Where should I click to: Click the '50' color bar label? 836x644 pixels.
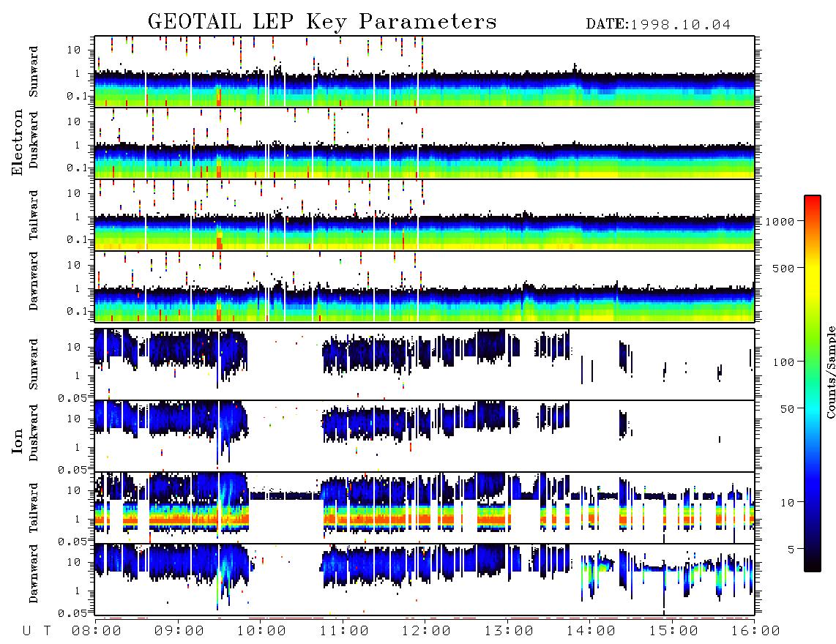(x=787, y=409)
